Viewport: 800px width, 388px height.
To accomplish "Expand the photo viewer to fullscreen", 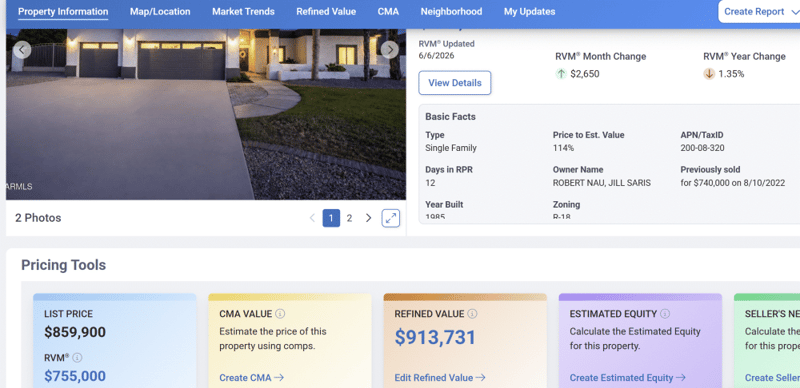I will tap(391, 218).
